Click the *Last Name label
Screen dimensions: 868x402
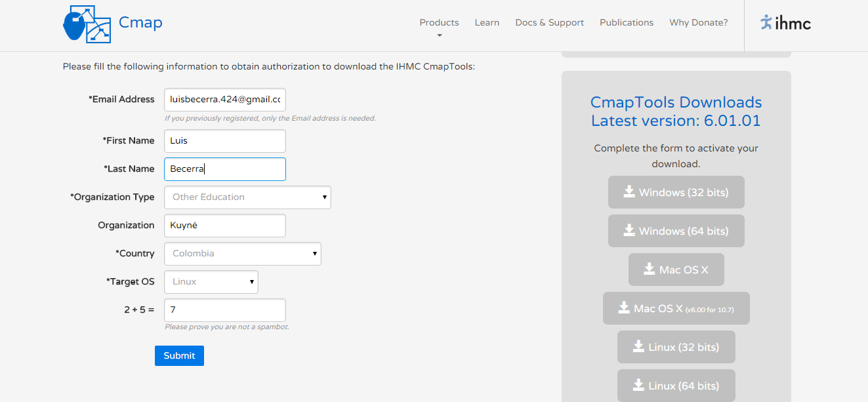point(129,169)
